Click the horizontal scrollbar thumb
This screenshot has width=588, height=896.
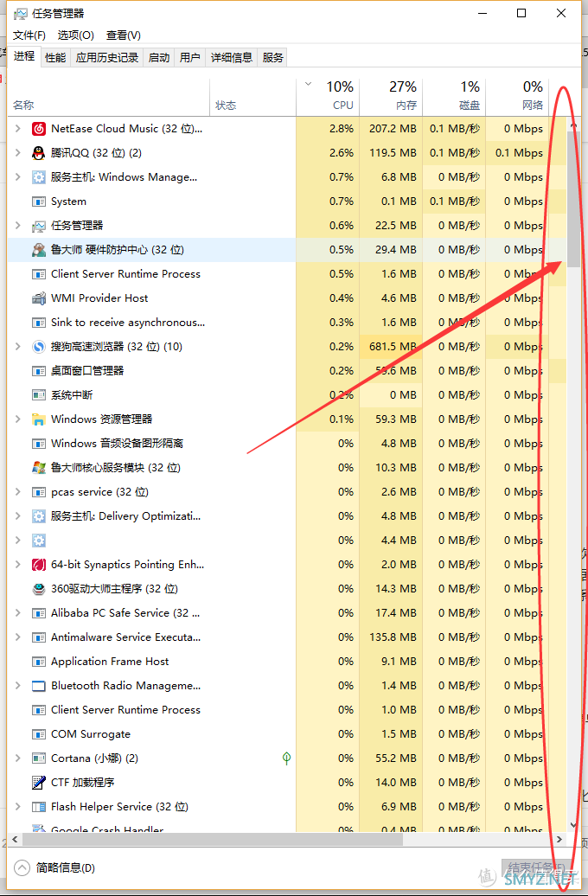coord(213,840)
